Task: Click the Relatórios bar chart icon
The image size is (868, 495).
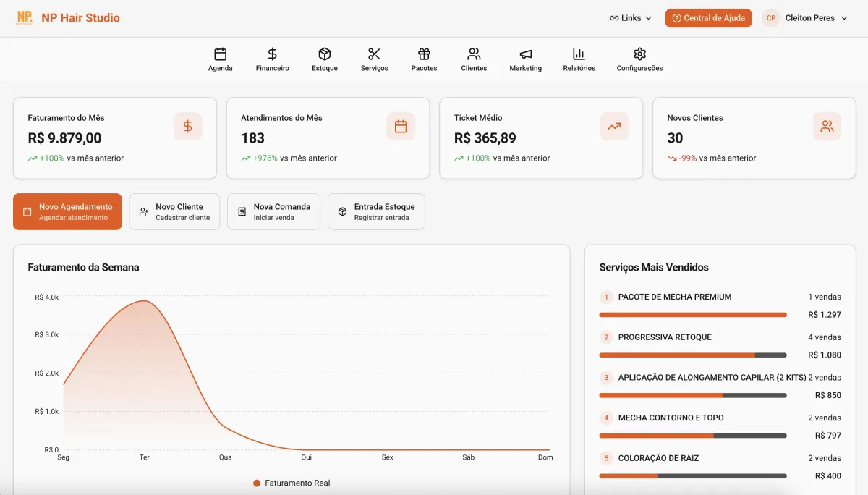Action: 579,54
